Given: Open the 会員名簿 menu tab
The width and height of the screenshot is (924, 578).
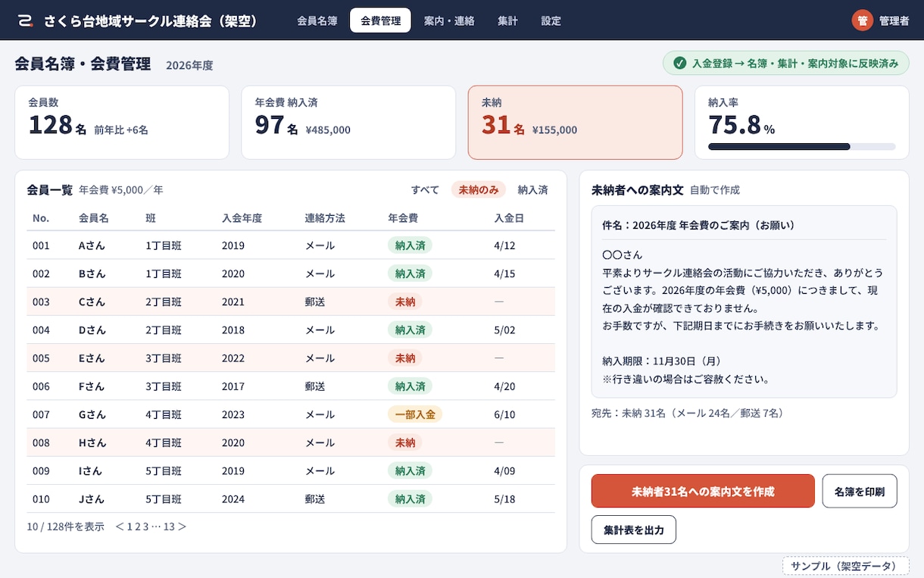Looking at the screenshot, I should (317, 20).
